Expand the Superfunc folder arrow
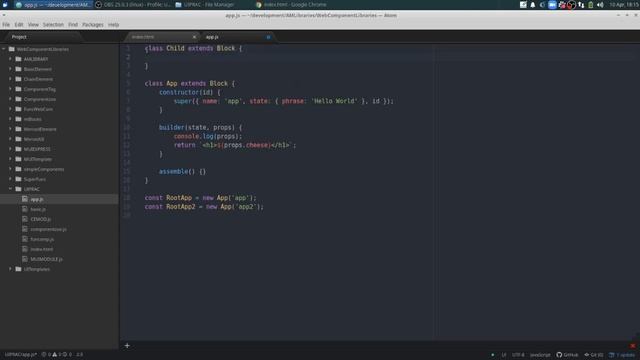Viewport: 640px width, 360px height. [x=10, y=179]
